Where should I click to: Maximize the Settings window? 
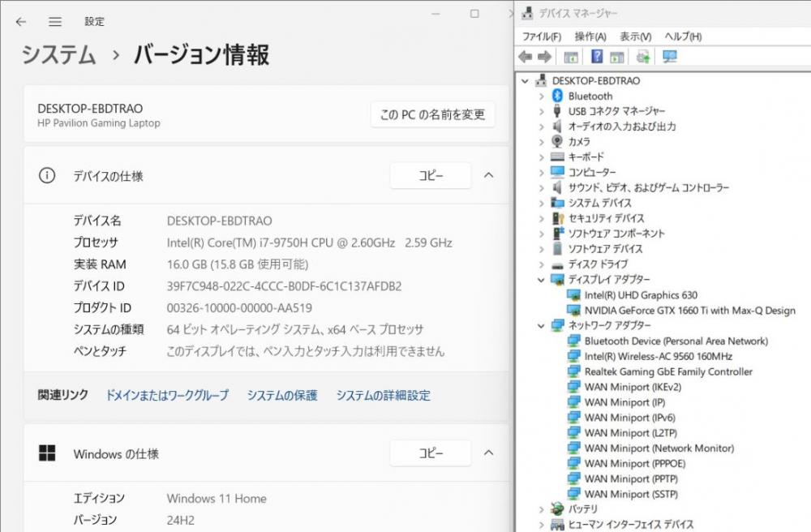coord(474,14)
